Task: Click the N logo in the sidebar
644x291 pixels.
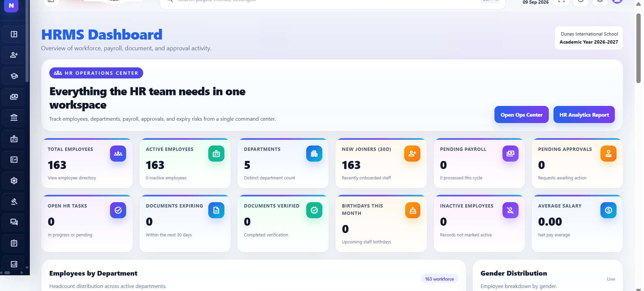Action: tap(11, 6)
